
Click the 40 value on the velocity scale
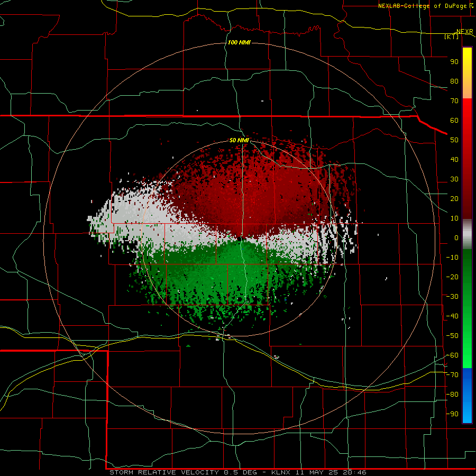click(x=454, y=160)
